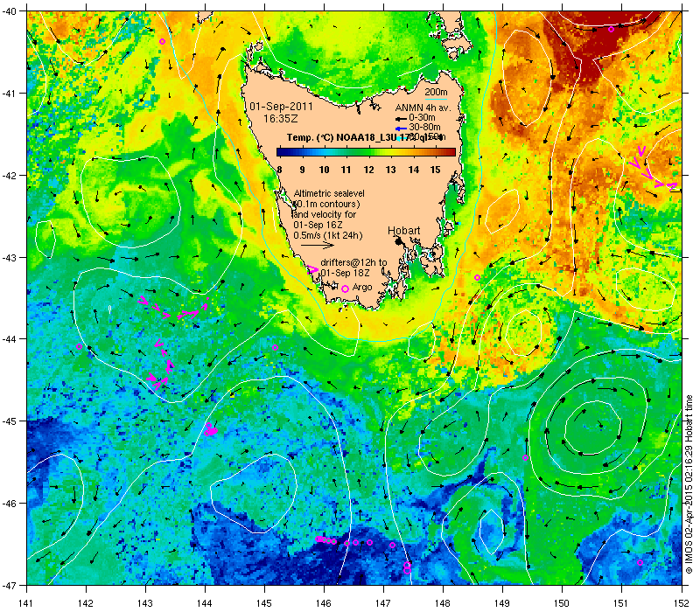The width and height of the screenshot is (700, 612).
Task: Select the Argo marker at bottom right near 151.3E
Action: [640, 562]
